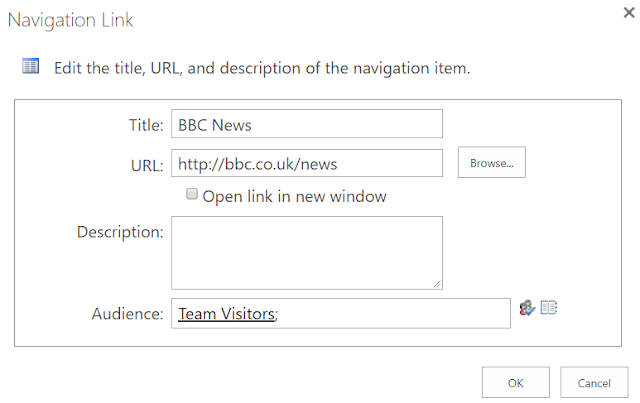Click the Check Names icon beside Audience
This screenshot has width=640, height=403.
(x=527, y=309)
